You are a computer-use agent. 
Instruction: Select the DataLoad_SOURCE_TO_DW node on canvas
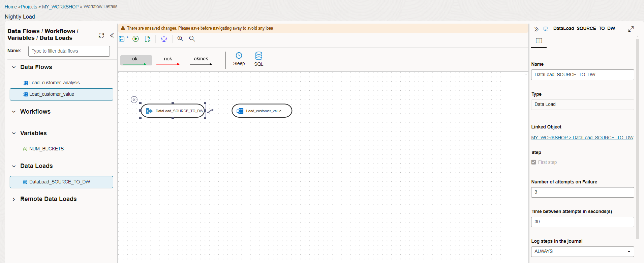(x=173, y=111)
